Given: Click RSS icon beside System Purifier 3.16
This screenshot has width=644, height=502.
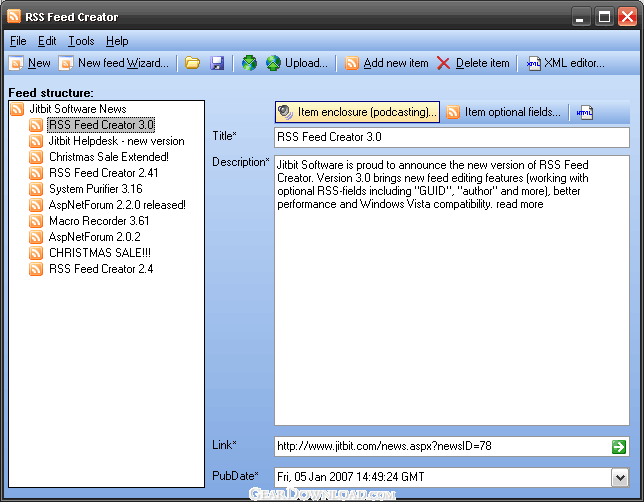Looking at the screenshot, I should pyautogui.click(x=36, y=189).
